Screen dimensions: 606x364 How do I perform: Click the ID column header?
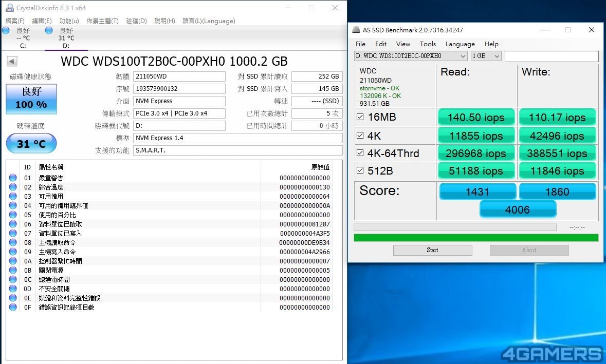[27, 167]
